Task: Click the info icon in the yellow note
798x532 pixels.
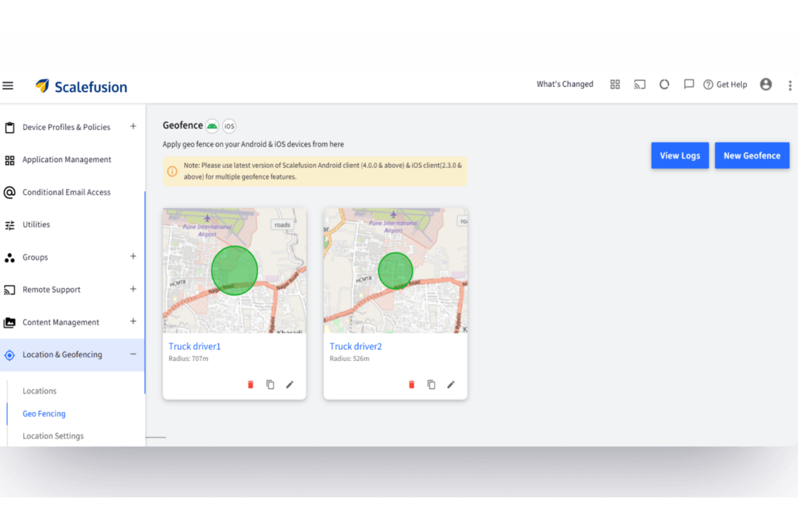Action: tap(172, 171)
